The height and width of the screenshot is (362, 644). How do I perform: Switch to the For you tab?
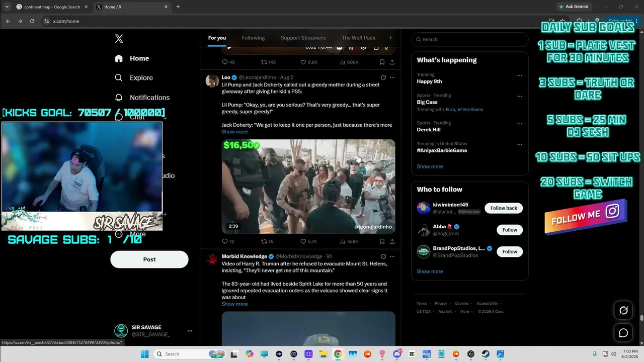pyautogui.click(x=217, y=38)
